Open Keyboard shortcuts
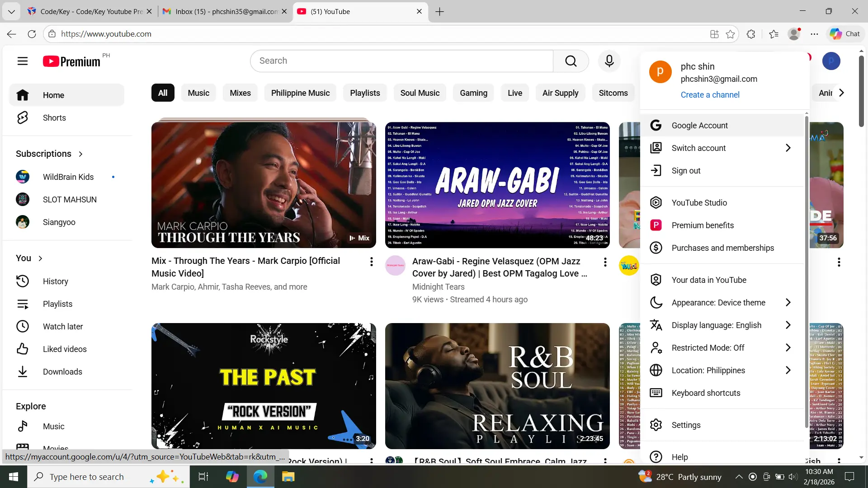This screenshot has width=868, height=488. pos(722,393)
